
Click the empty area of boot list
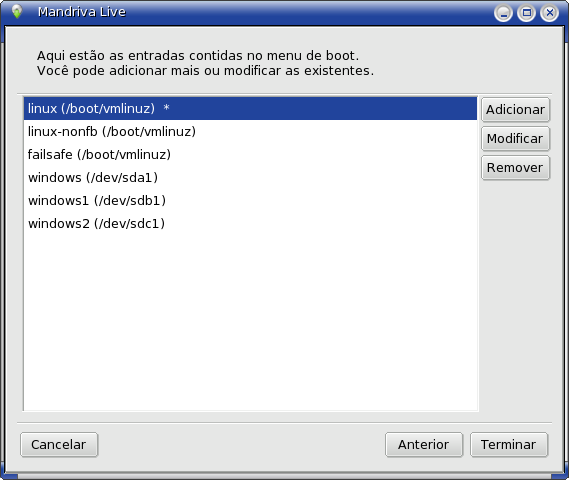250,323
